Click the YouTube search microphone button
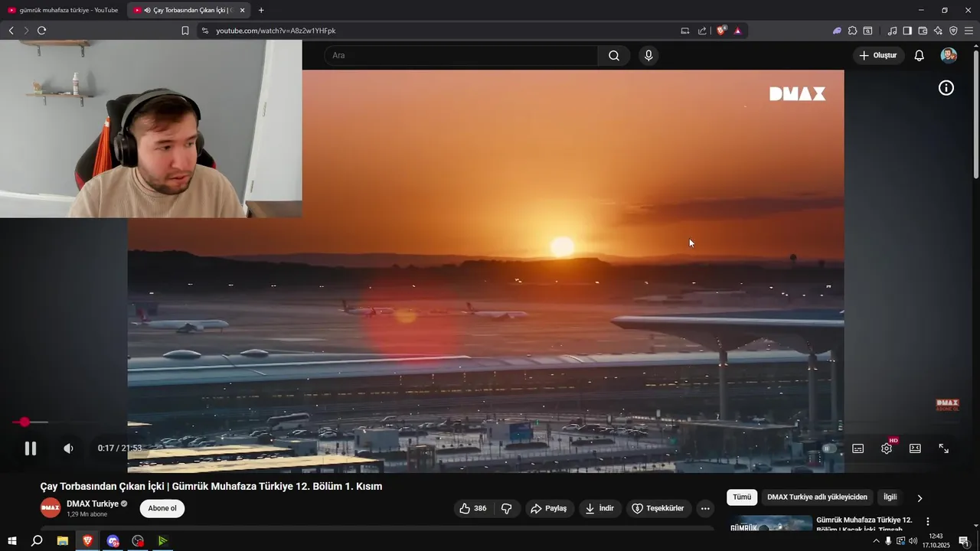The height and width of the screenshot is (551, 980). (x=648, y=55)
